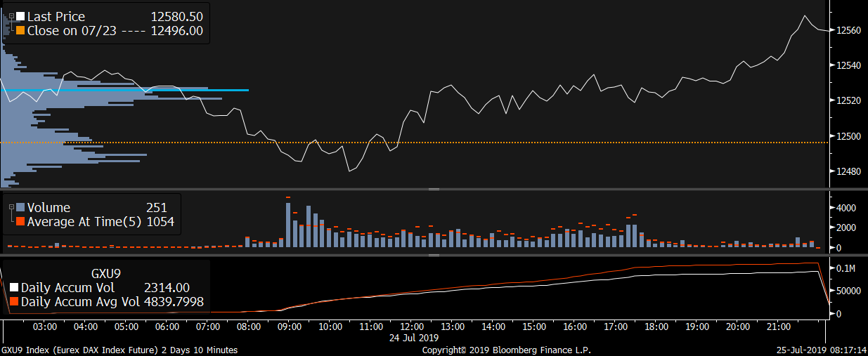868x356 pixels.
Task: Click the 03:00 time axis label
Action: (x=45, y=327)
